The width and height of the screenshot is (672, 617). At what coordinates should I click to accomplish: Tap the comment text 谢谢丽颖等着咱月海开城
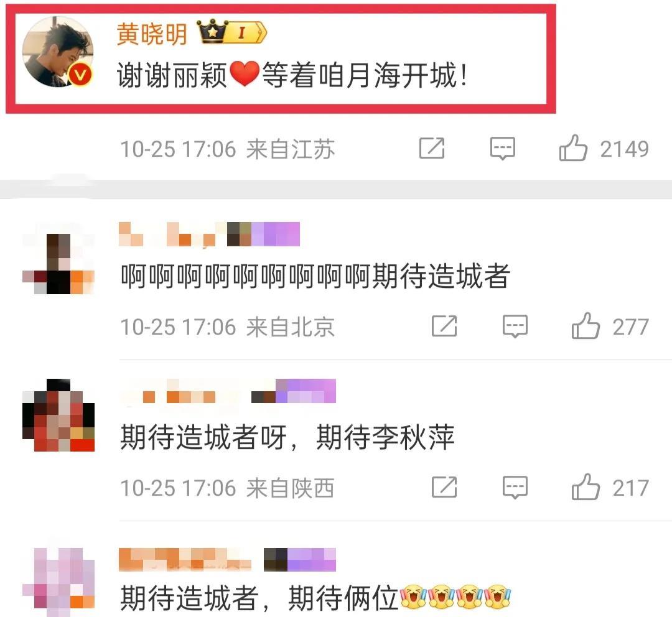click(x=291, y=75)
